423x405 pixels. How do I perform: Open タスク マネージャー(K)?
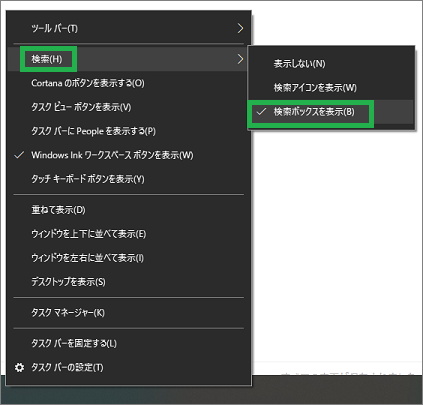point(129,313)
